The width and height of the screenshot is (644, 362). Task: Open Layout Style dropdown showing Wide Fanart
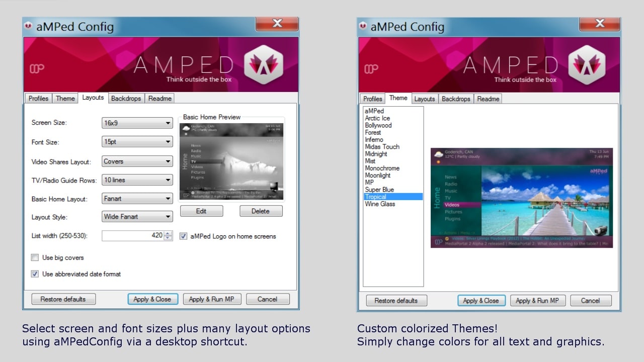(x=137, y=217)
